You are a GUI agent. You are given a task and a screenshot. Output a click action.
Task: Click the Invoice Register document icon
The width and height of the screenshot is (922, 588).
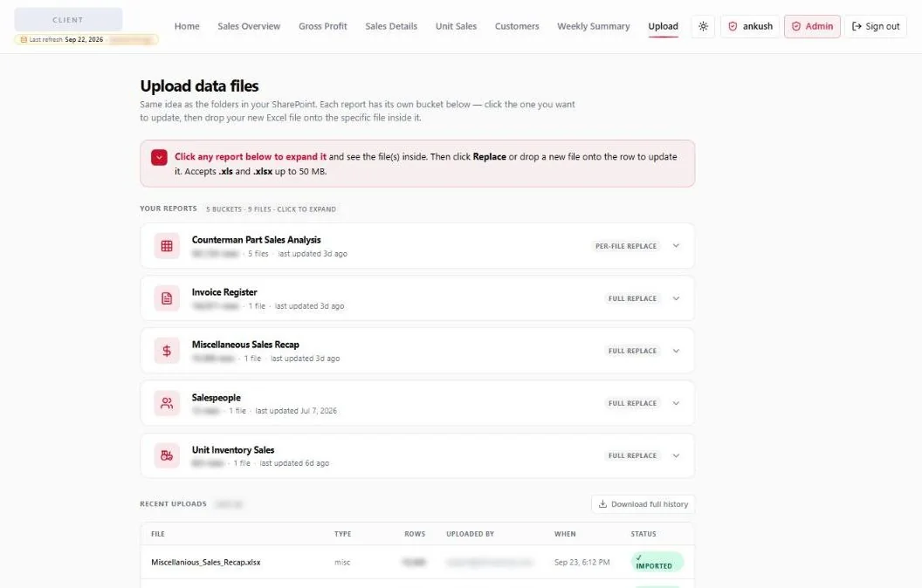pos(167,298)
